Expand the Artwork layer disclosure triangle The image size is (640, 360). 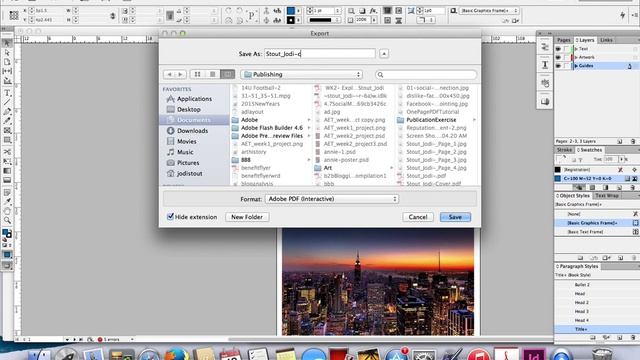576,57
